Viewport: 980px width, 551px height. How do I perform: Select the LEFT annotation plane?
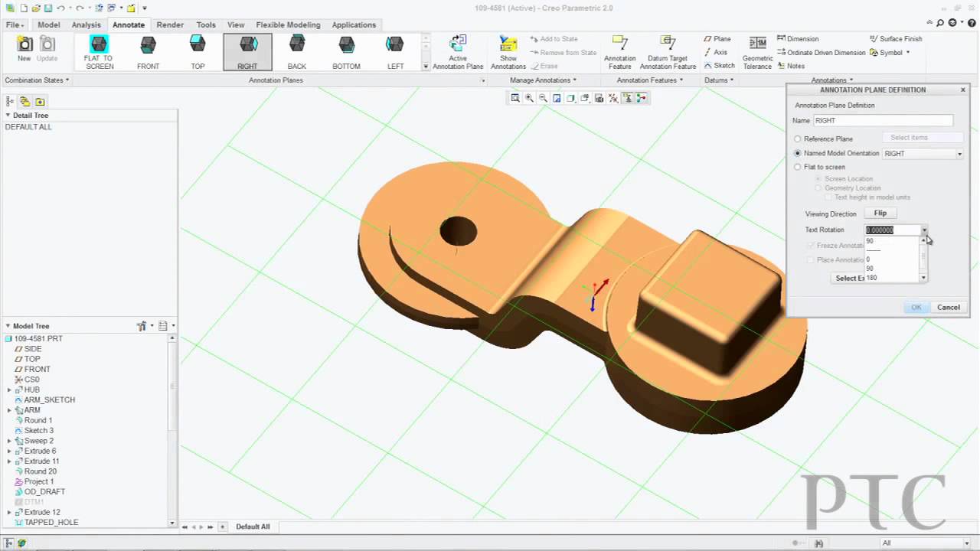395,52
